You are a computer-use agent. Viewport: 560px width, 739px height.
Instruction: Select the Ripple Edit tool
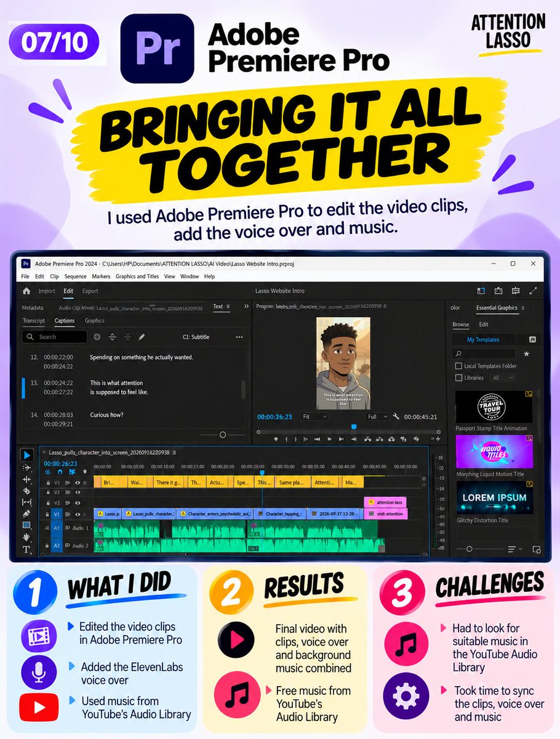(x=26, y=479)
